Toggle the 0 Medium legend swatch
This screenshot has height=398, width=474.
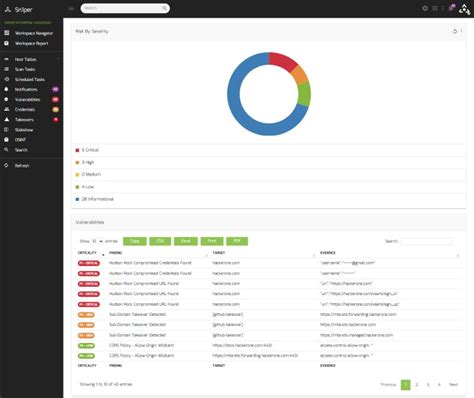click(x=77, y=175)
